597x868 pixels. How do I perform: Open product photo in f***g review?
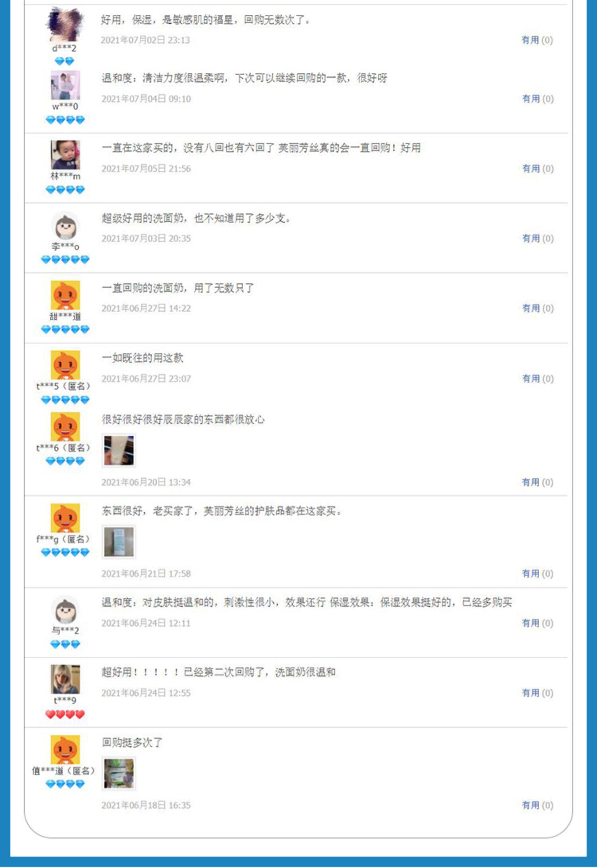click(x=119, y=542)
